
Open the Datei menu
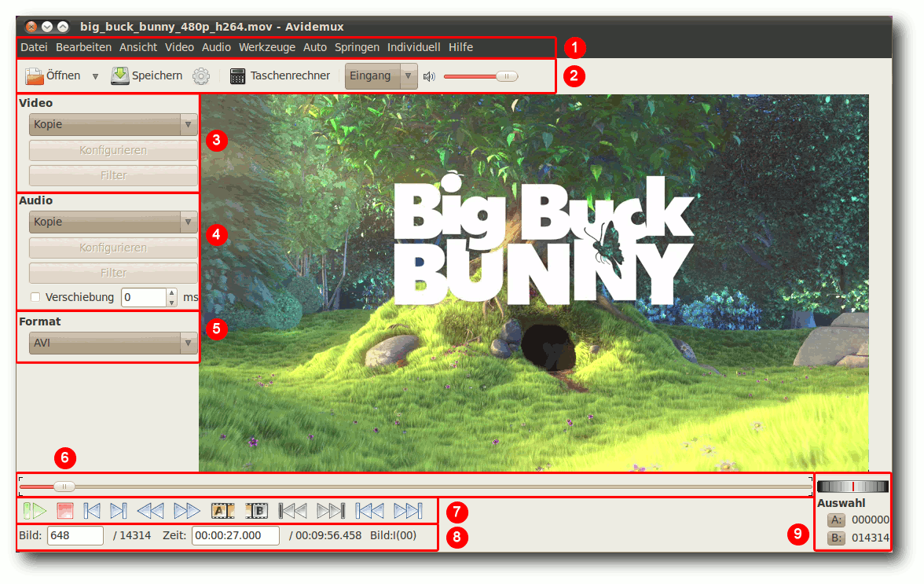pyautogui.click(x=35, y=47)
